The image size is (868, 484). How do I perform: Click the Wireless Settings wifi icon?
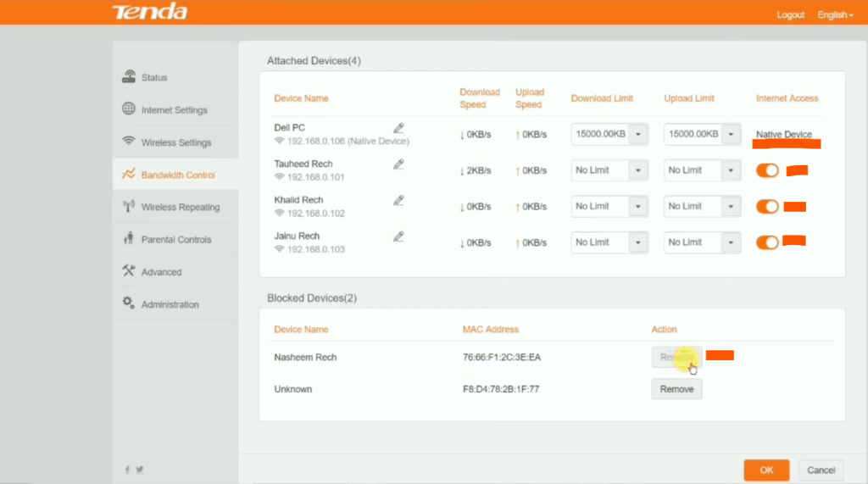point(129,142)
